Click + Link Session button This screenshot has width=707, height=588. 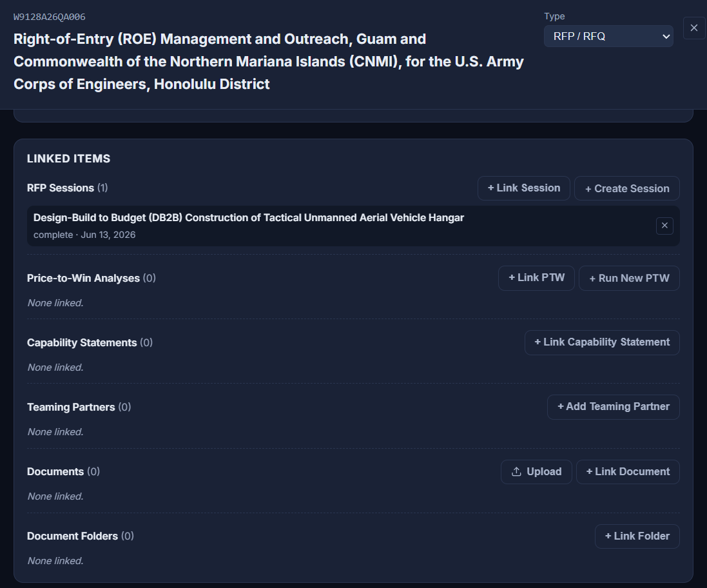click(523, 188)
